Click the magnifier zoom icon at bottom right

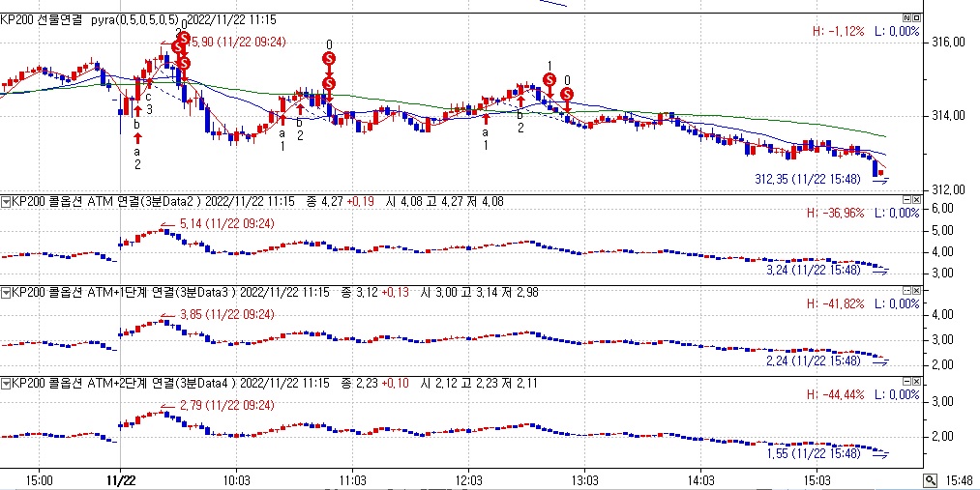[x=930, y=479]
